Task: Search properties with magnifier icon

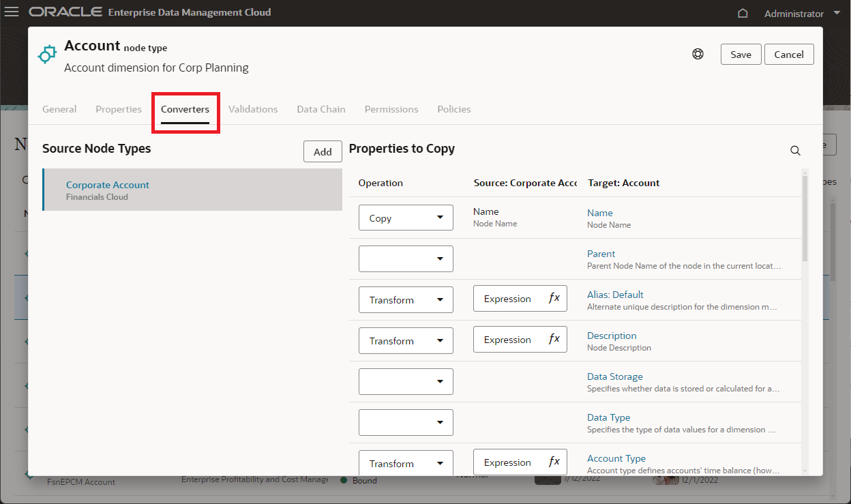Action: coord(795,151)
